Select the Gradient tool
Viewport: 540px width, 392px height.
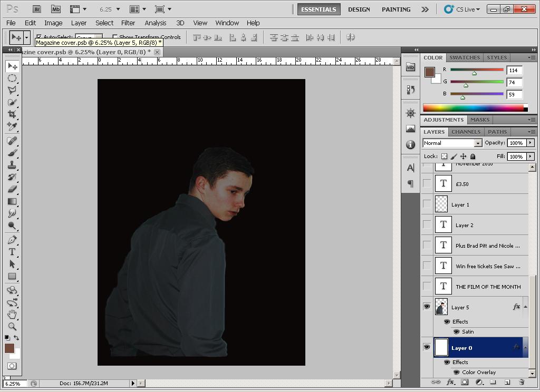click(12, 201)
